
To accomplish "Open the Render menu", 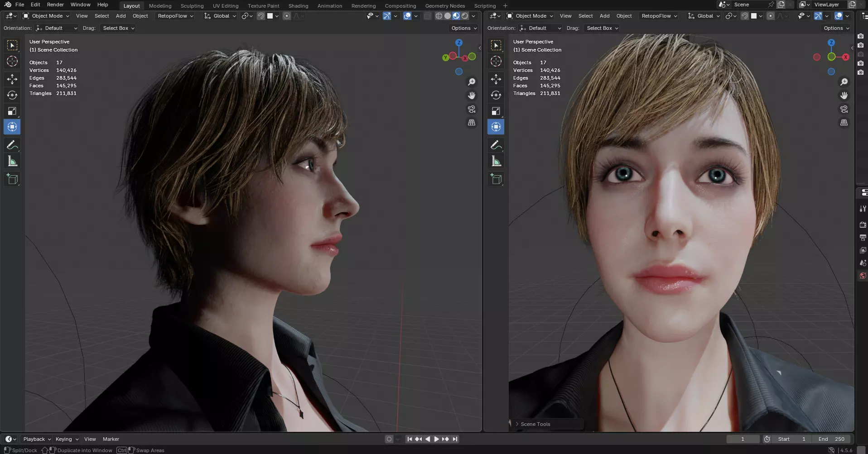I will 55,5.
